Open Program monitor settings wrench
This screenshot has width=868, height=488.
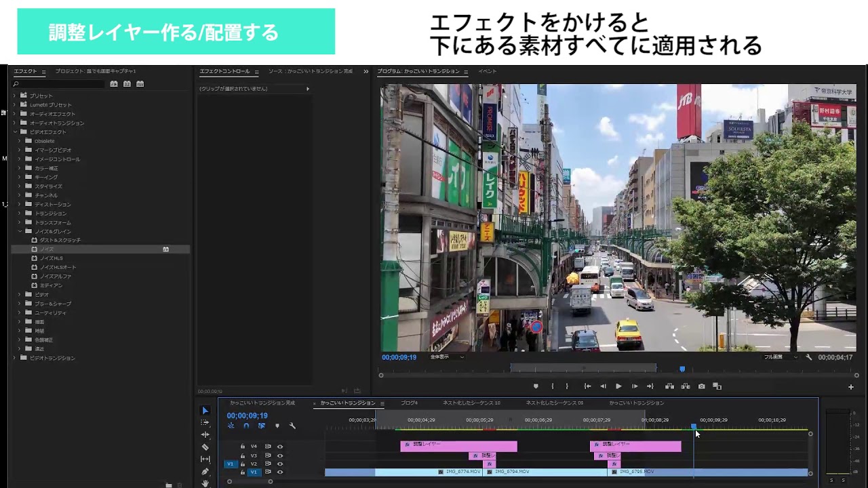[x=809, y=357]
